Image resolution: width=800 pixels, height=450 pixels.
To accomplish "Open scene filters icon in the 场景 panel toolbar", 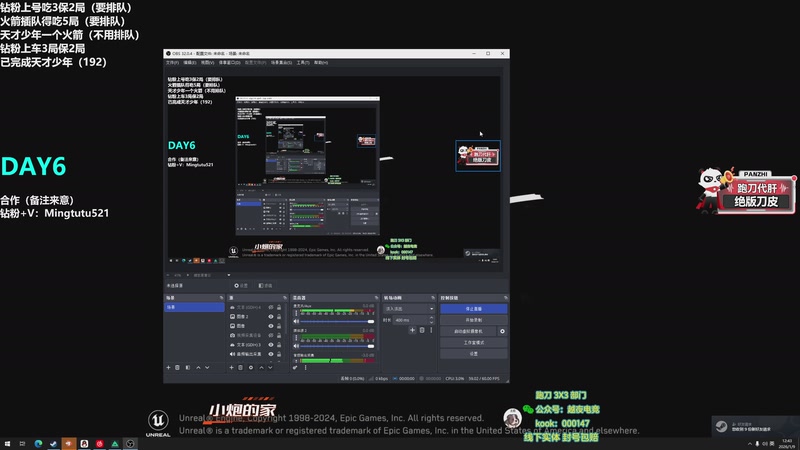I will tap(188, 367).
